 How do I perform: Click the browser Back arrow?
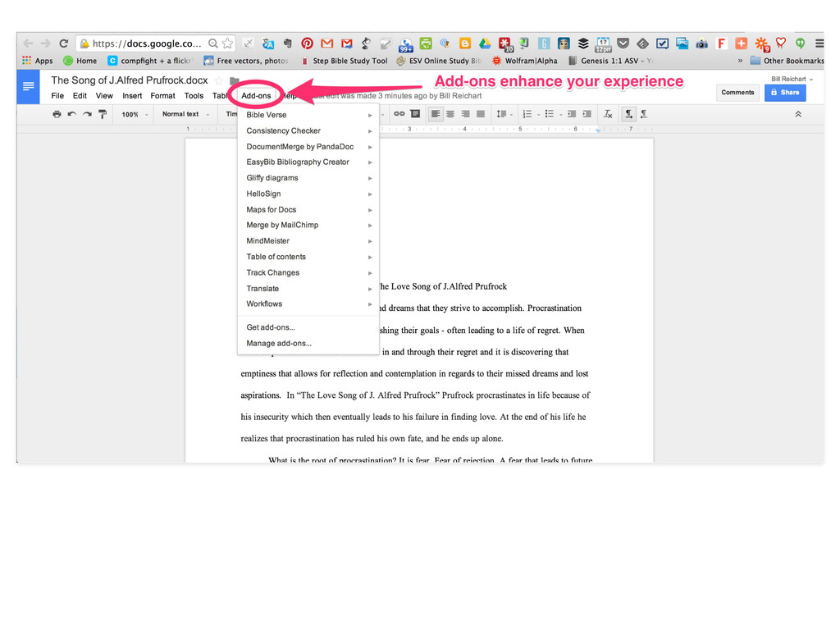(x=28, y=43)
